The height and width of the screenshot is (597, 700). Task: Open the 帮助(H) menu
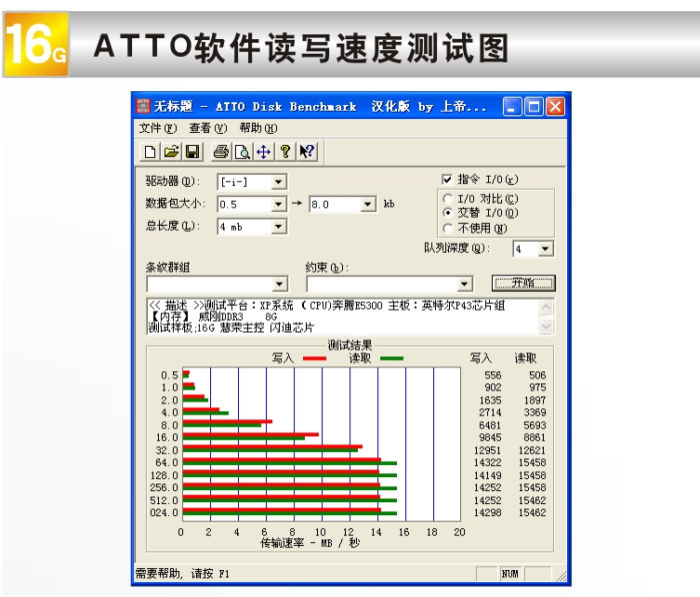tap(258, 128)
